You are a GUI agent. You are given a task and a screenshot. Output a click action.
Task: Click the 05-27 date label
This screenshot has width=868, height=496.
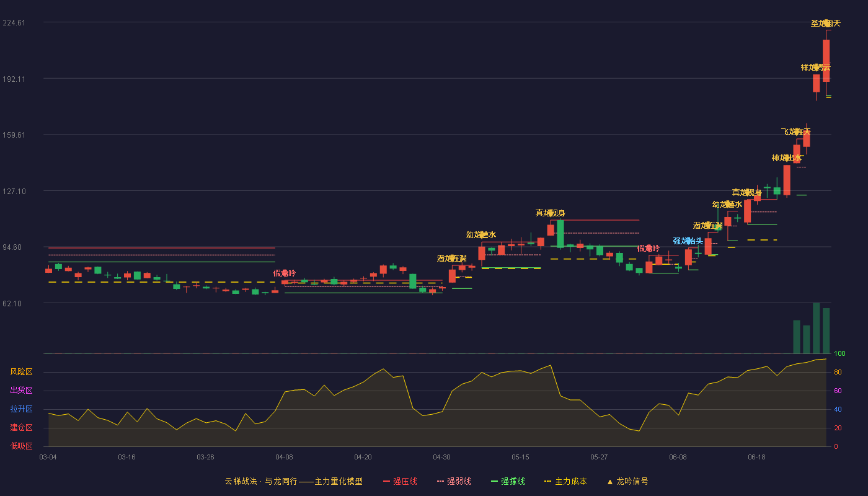[x=599, y=457]
